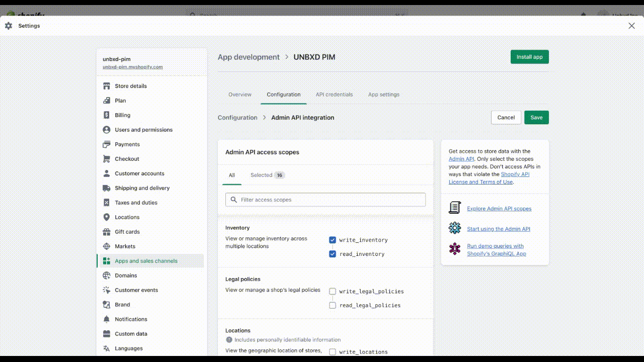Enable the write_legal_policies scope
644x362 pixels.
pyautogui.click(x=333, y=291)
